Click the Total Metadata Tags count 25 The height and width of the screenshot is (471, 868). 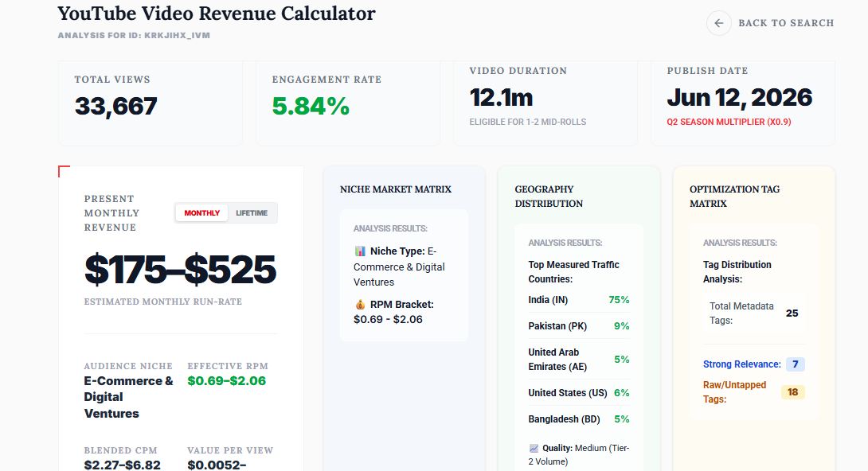point(792,313)
